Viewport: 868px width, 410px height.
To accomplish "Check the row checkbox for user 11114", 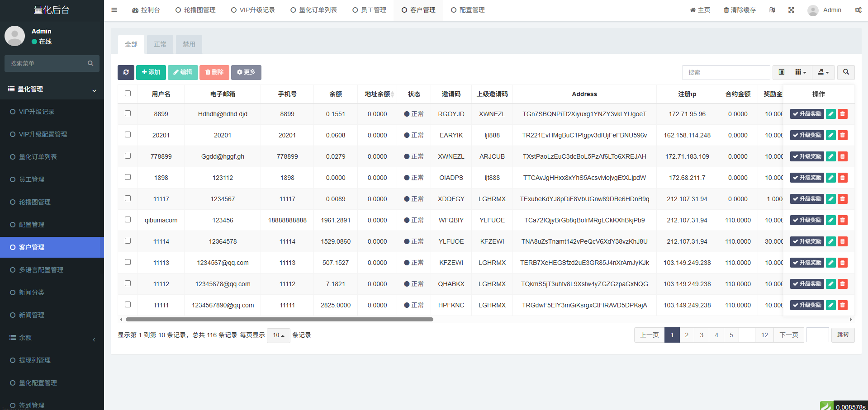I will [128, 241].
